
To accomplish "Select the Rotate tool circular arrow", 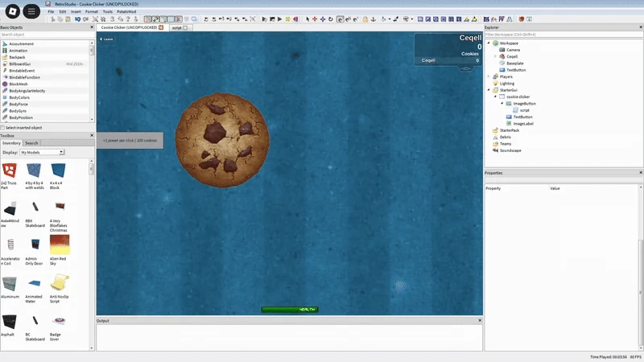I will (331, 19).
